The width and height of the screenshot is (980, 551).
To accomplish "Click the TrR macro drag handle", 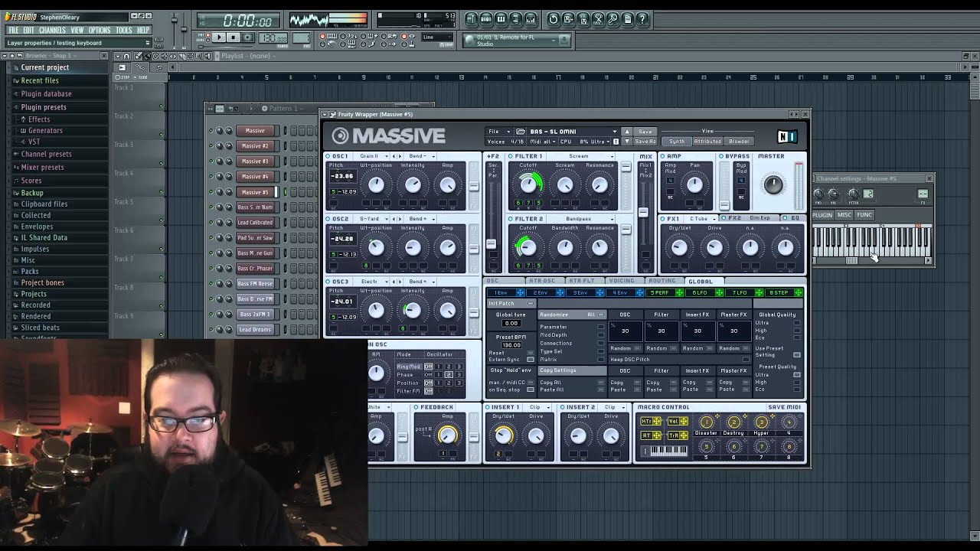I will 684,435.
